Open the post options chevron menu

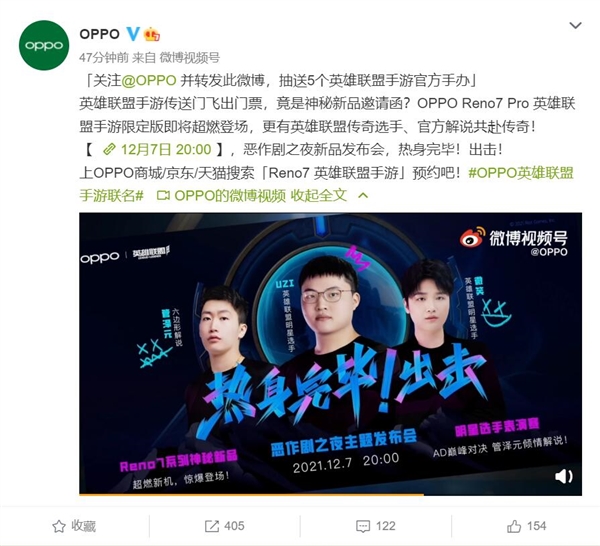tap(576, 26)
